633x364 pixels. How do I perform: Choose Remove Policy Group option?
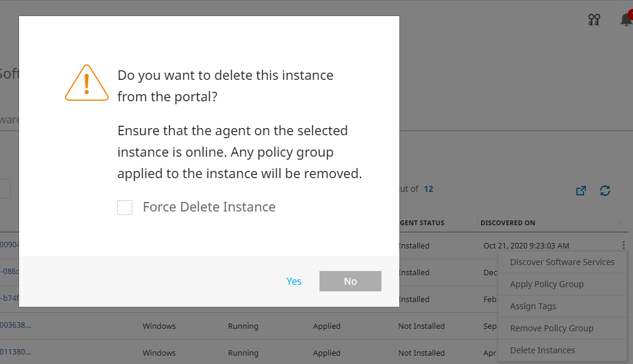(551, 328)
